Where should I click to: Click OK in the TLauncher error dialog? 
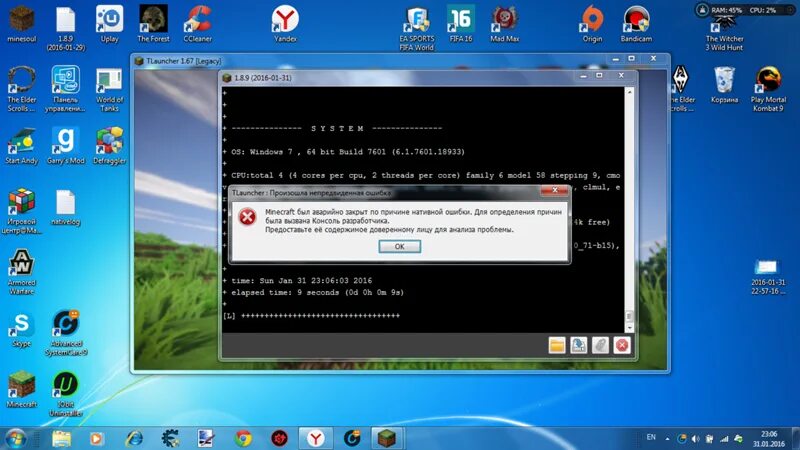coord(399,246)
